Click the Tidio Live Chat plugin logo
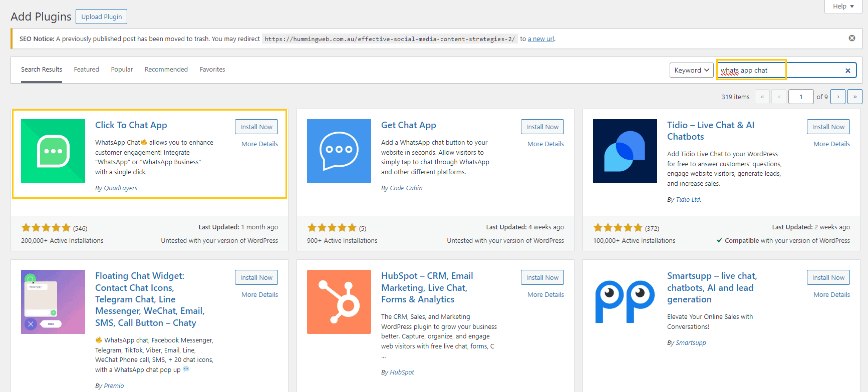The width and height of the screenshot is (868, 392). click(625, 151)
